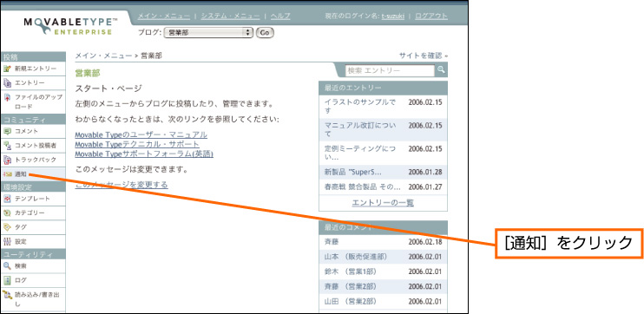Click the Notifications (通知) envelope icon

click(7, 174)
